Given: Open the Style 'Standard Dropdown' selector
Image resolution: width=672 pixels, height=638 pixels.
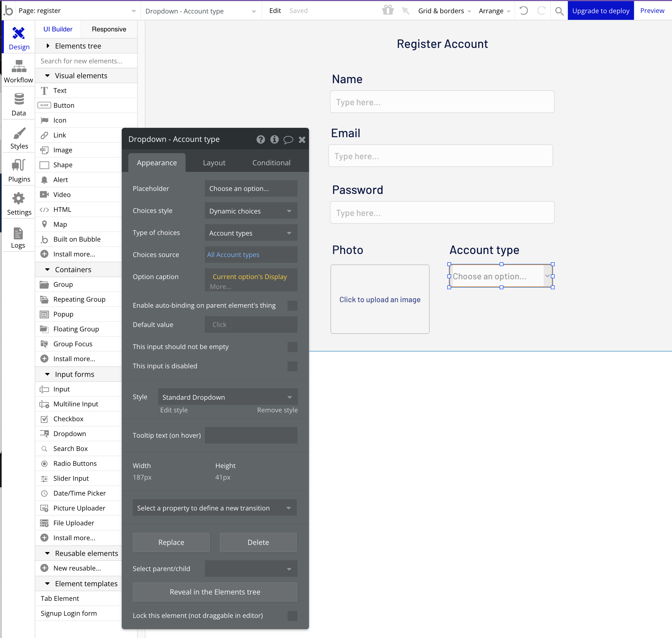Looking at the screenshot, I should pyautogui.click(x=227, y=397).
